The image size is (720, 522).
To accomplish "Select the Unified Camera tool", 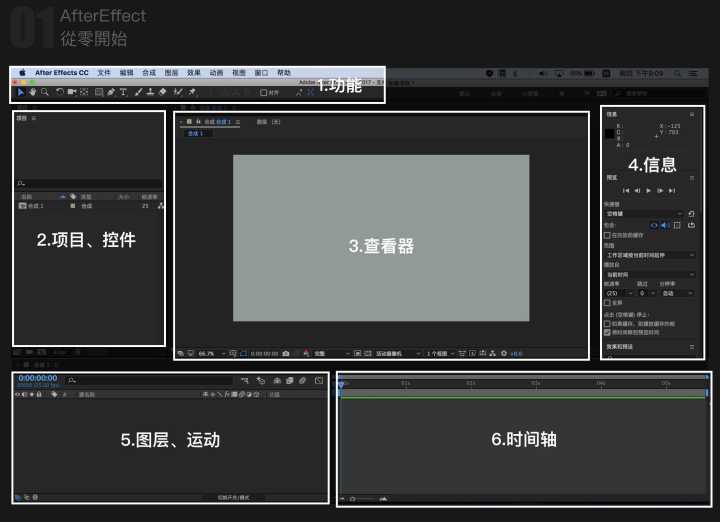I will [x=72, y=92].
